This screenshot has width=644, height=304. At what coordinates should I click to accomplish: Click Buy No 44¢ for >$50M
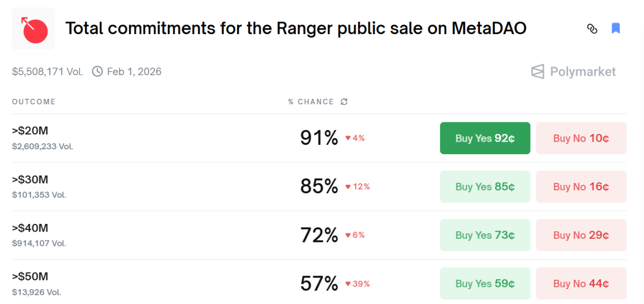[x=581, y=283]
